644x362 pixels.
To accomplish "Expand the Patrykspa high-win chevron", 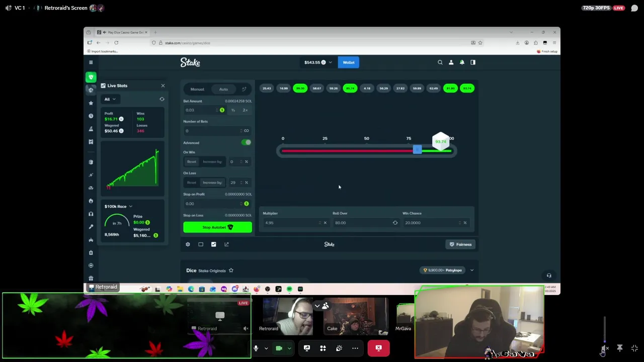I will pos(471,270).
